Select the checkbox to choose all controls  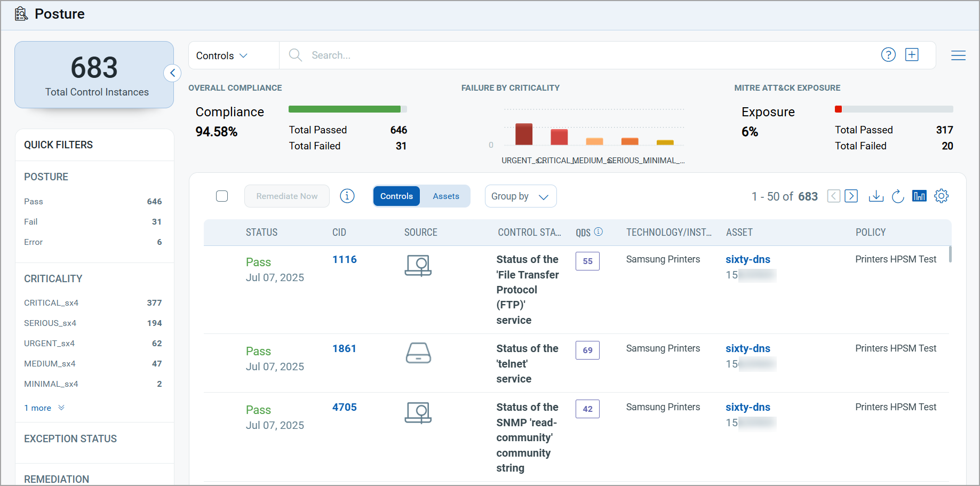click(222, 196)
